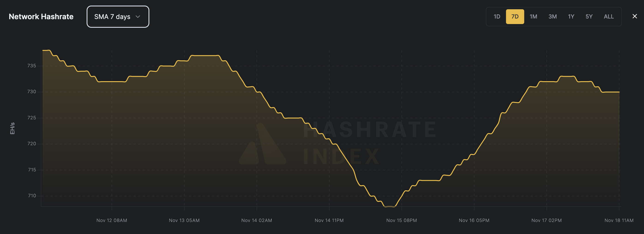Close the Network Hashrate chart panel
This screenshot has width=644, height=234.
(x=635, y=17)
